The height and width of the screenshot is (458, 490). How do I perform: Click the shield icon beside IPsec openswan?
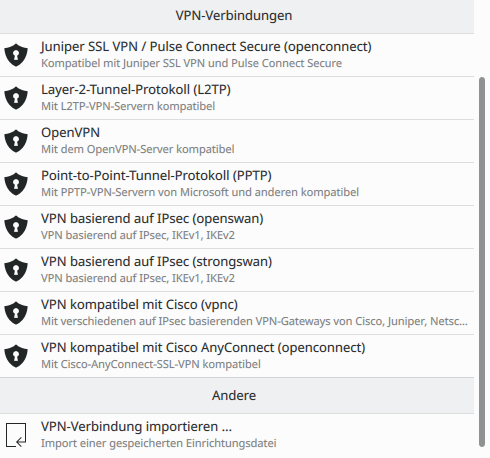(16, 227)
